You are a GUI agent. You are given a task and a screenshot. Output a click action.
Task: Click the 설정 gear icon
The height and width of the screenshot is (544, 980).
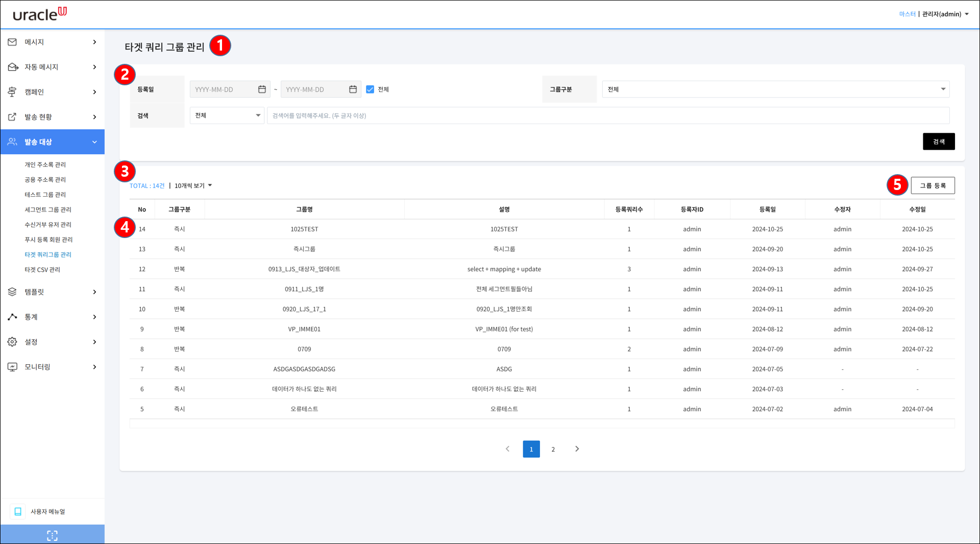pos(12,342)
